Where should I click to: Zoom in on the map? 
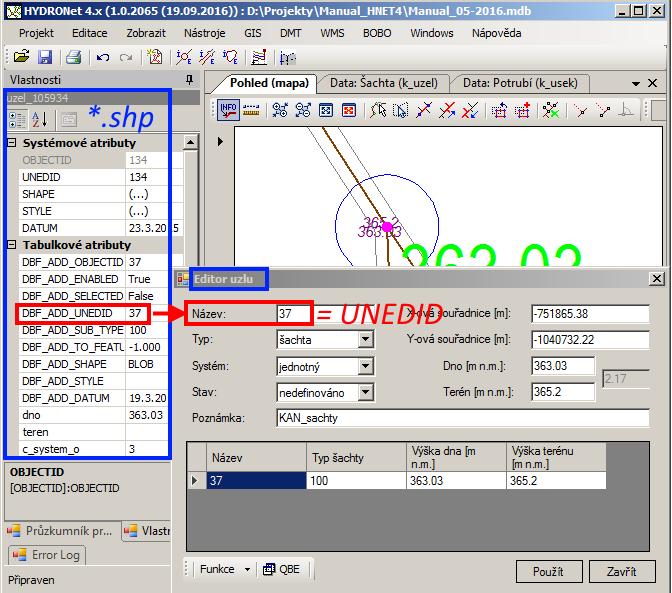tap(280, 110)
